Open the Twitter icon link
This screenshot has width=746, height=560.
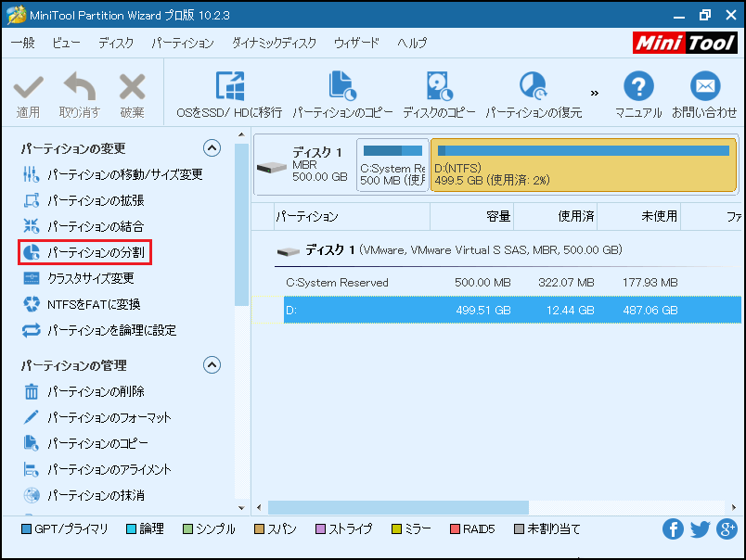point(700,528)
